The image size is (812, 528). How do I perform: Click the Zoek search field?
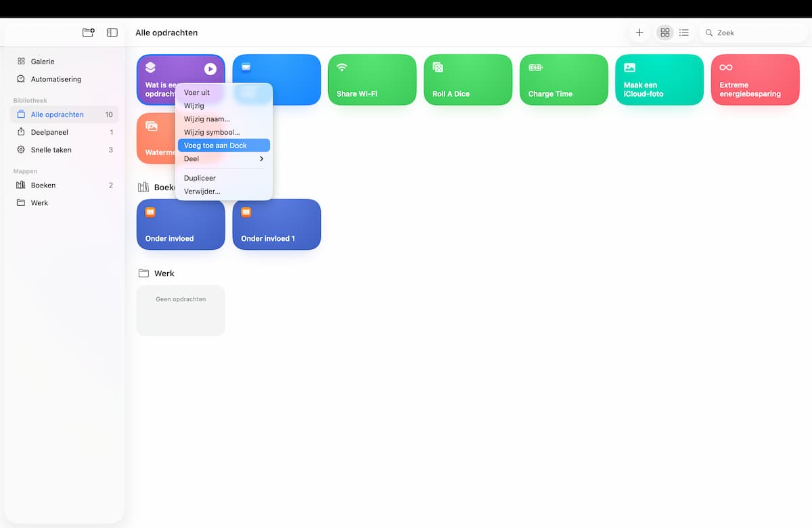[x=752, y=32]
